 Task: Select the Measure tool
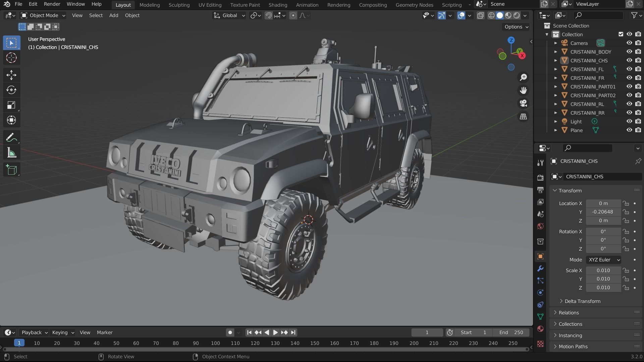(11, 153)
